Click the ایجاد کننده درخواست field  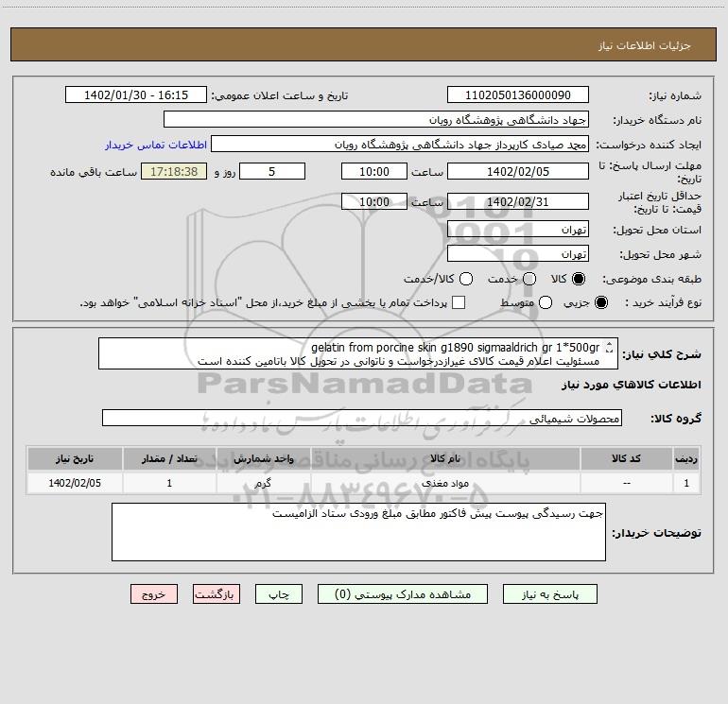point(400,145)
